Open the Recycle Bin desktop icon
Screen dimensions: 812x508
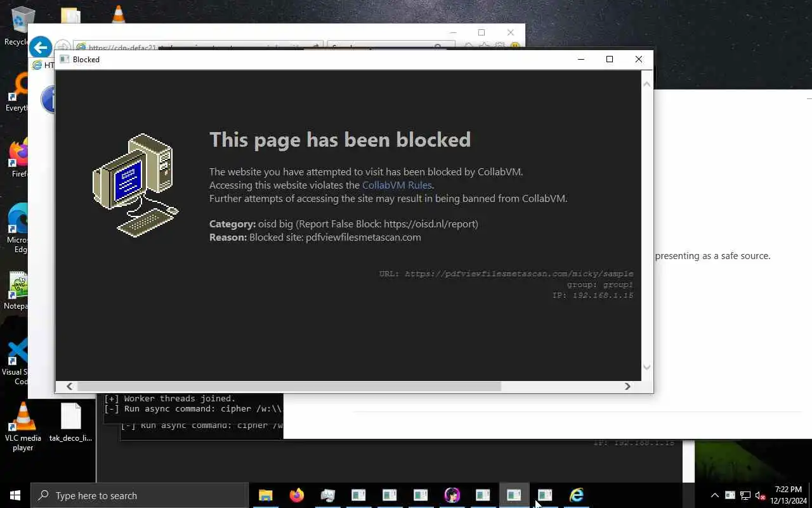(x=22, y=25)
